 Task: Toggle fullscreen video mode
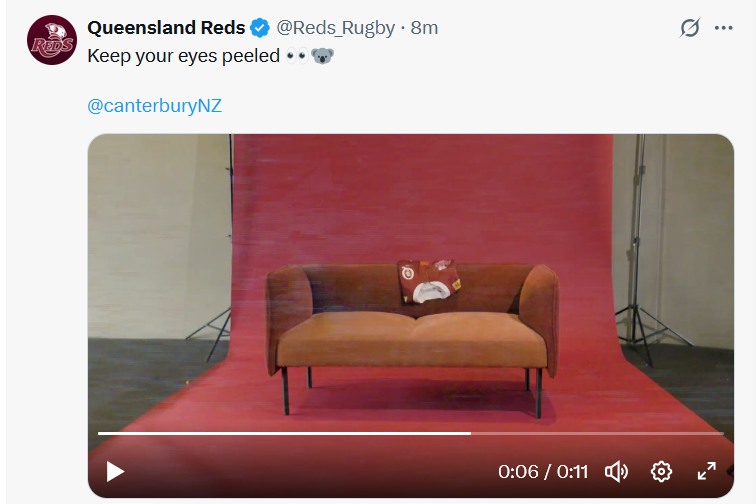coord(706,470)
